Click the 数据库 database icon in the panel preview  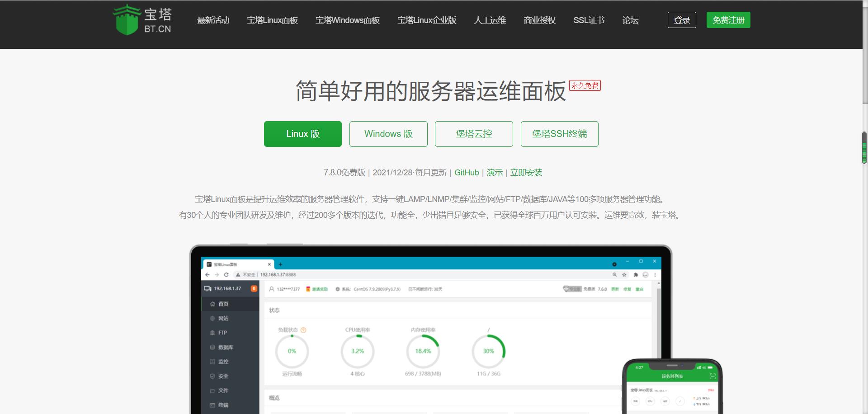212,348
